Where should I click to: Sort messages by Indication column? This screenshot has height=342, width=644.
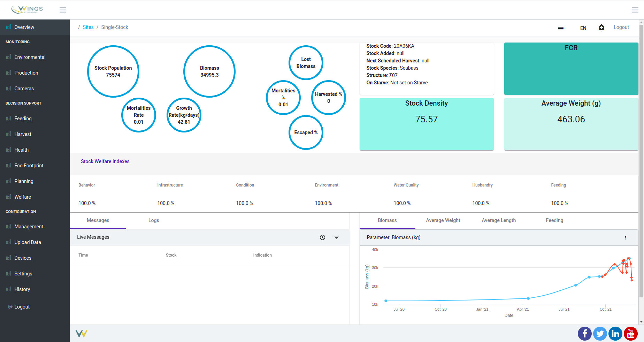tap(262, 255)
